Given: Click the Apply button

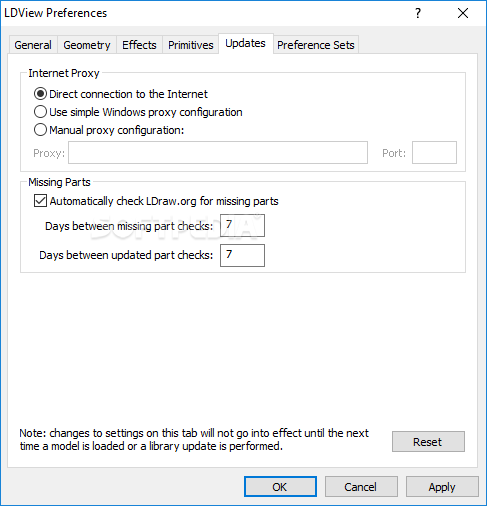Looking at the screenshot, I should (x=442, y=487).
